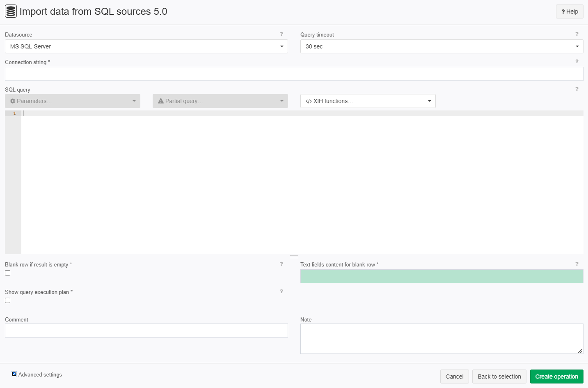Click the Cancel button
Screen dimensions: 588x388
point(455,377)
